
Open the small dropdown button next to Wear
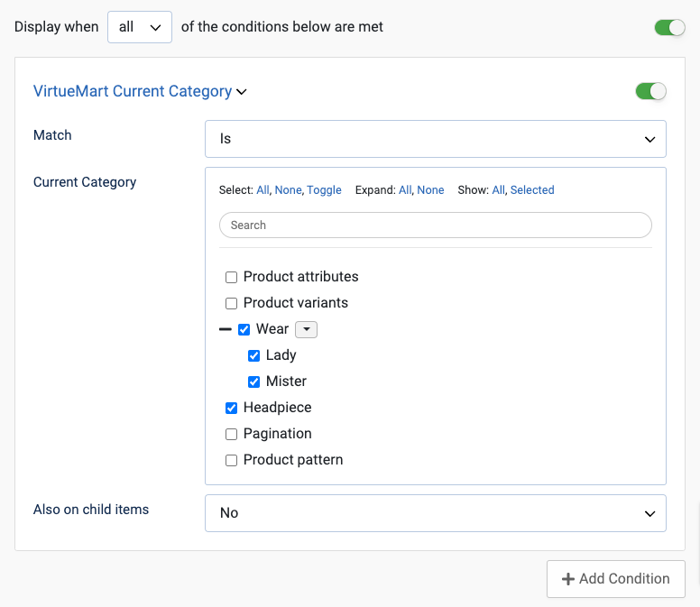tap(307, 329)
